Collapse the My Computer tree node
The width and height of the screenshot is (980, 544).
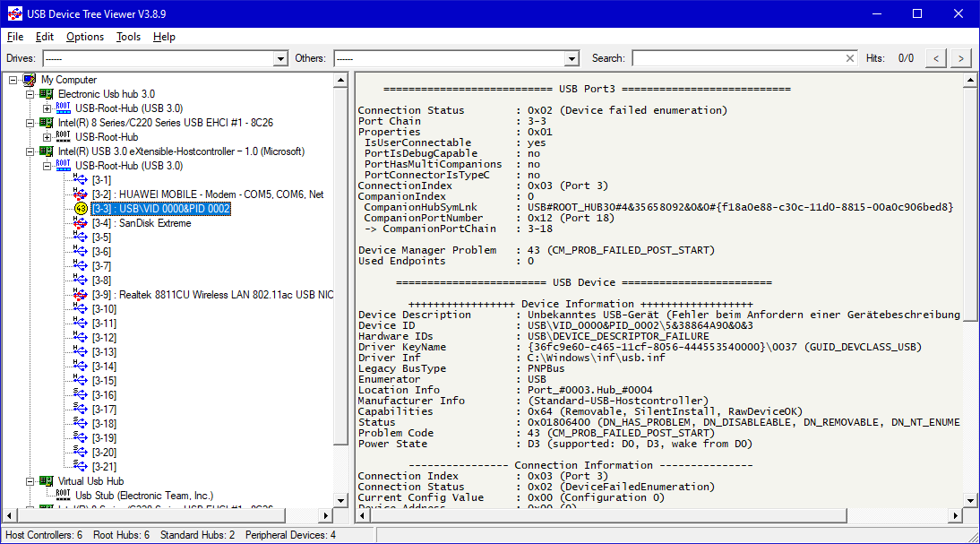pyautogui.click(x=13, y=80)
